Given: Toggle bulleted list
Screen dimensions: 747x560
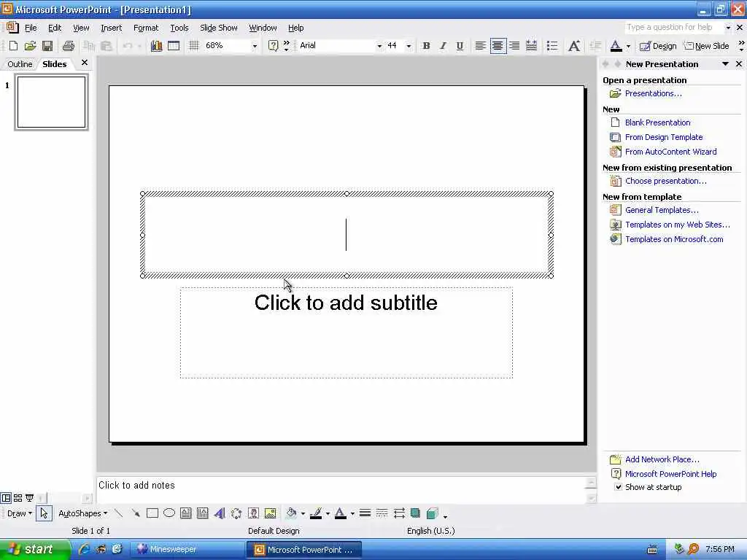Looking at the screenshot, I should pos(552,46).
